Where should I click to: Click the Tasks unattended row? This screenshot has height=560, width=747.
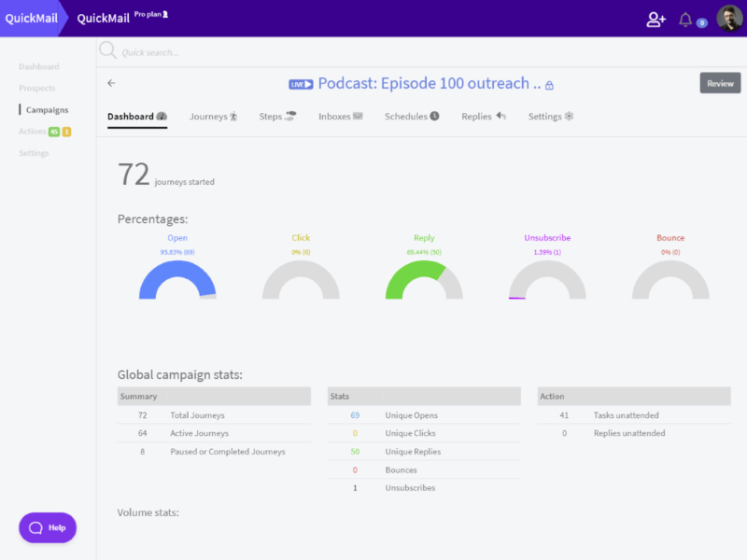[x=634, y=415]
